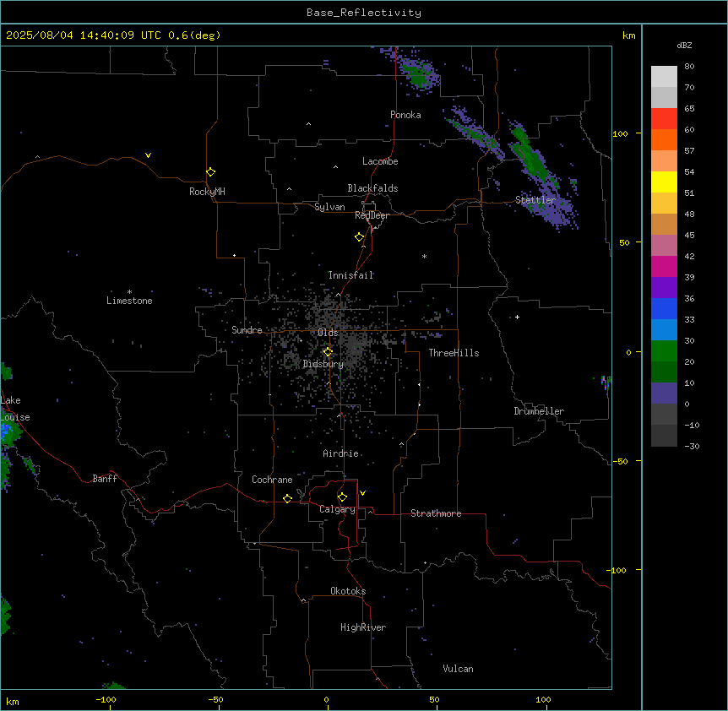The width and height of the screenshot is (728, 711).
Task: Click the RockyMH label
Action: point(207,192)
